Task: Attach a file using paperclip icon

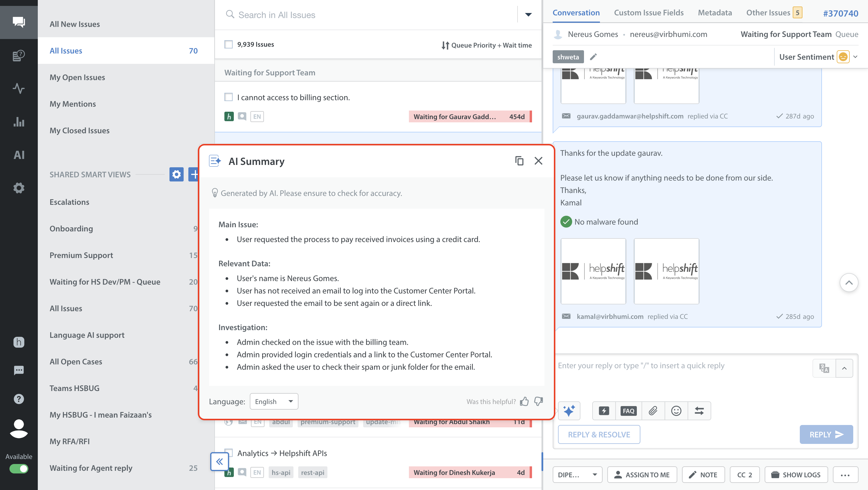Action: [653, 411]
